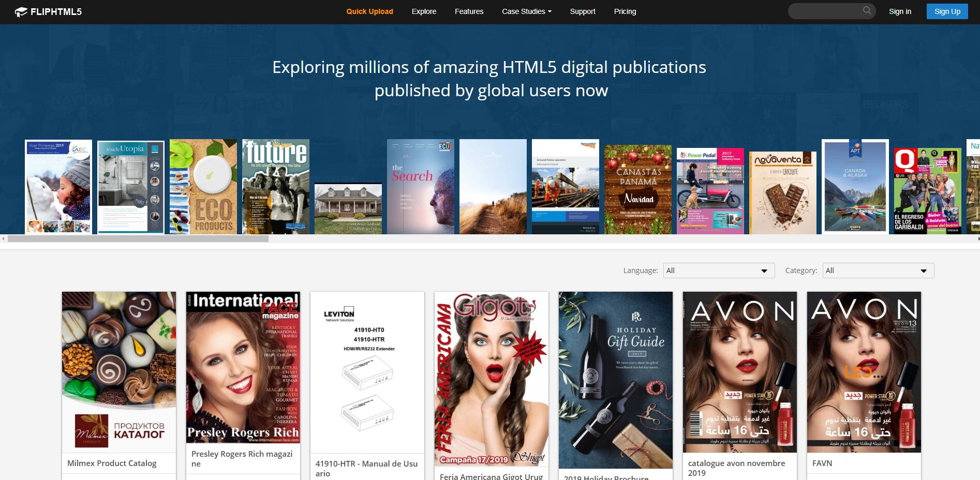Open the Power Pedal 2017 cover
This screenshot has height=480, width=980.
(710, 191)
